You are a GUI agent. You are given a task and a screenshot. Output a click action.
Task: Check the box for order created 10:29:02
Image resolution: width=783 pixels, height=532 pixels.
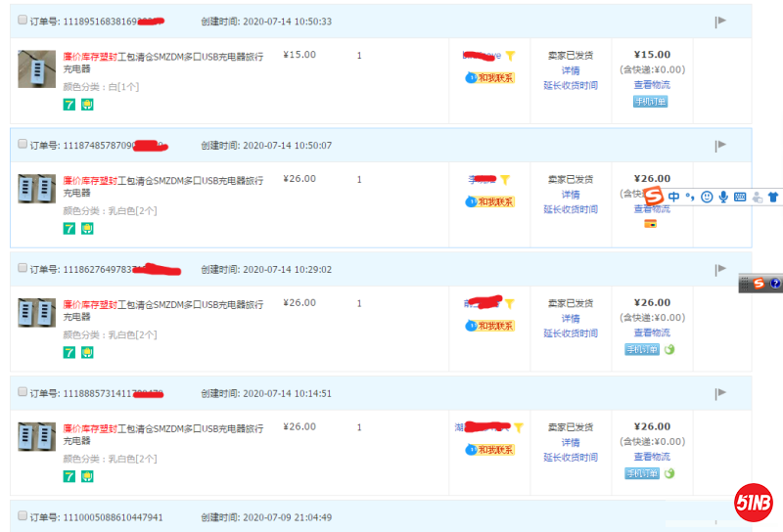tap(23, 268)
